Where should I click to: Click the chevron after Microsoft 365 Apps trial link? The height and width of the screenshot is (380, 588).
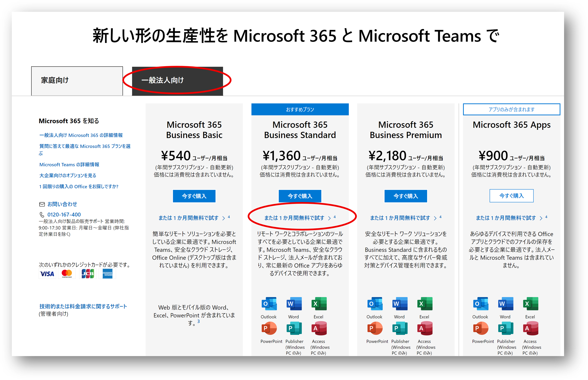541,218
